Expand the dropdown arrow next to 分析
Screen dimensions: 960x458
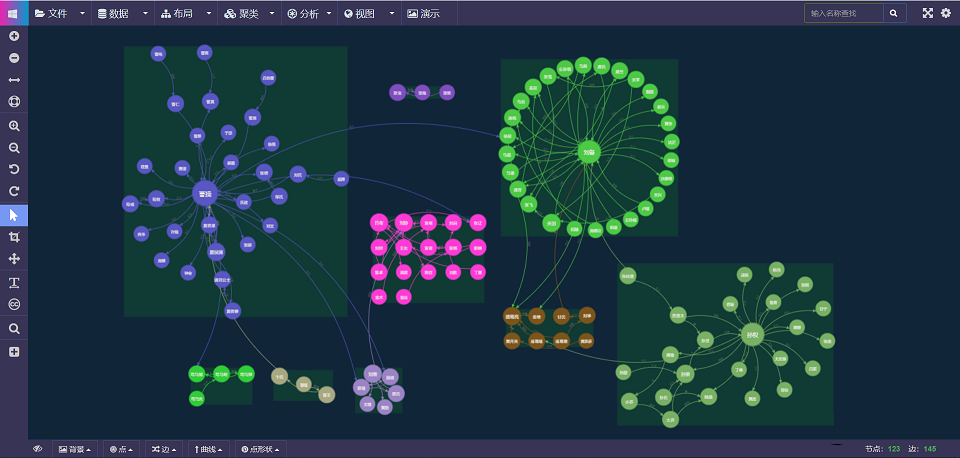click(x=329, y=13)
